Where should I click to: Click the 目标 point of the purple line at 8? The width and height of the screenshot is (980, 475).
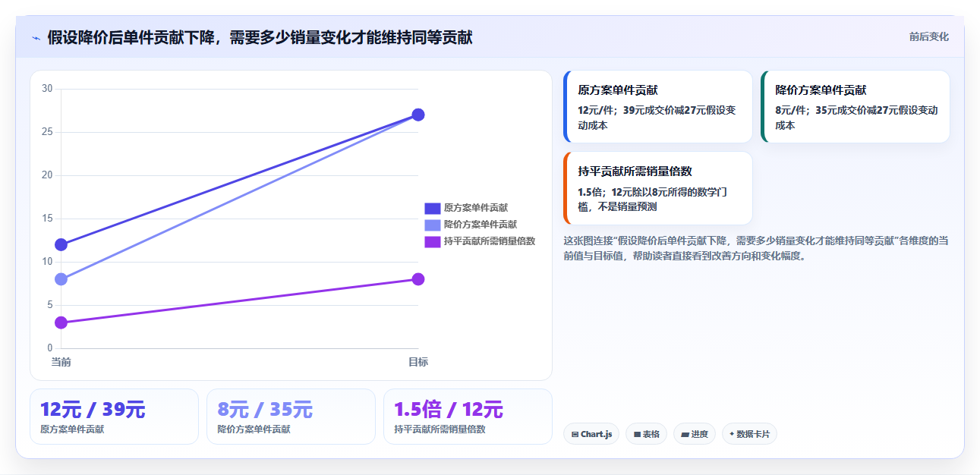click(418, 279)
